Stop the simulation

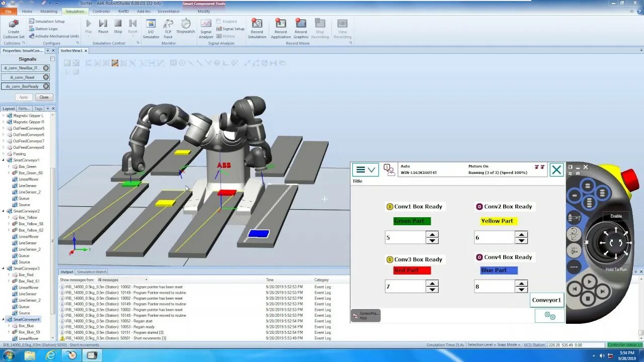coord(118,27)
